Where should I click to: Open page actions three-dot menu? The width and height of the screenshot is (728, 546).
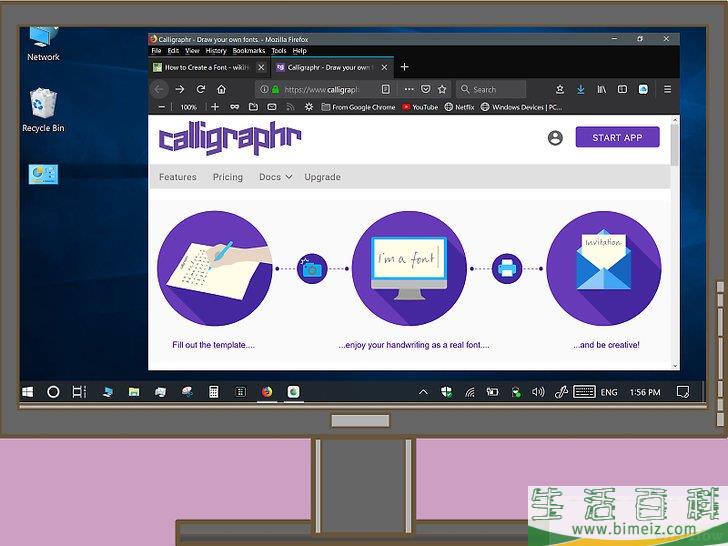[409, 89]
